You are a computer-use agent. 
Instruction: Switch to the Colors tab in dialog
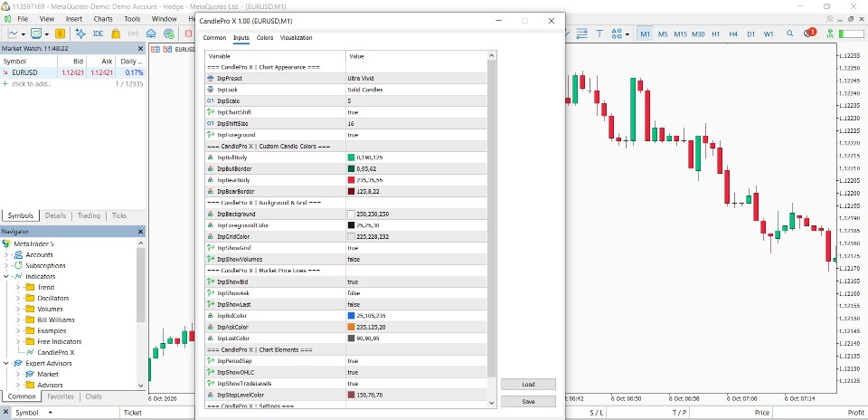pos(265,38)
